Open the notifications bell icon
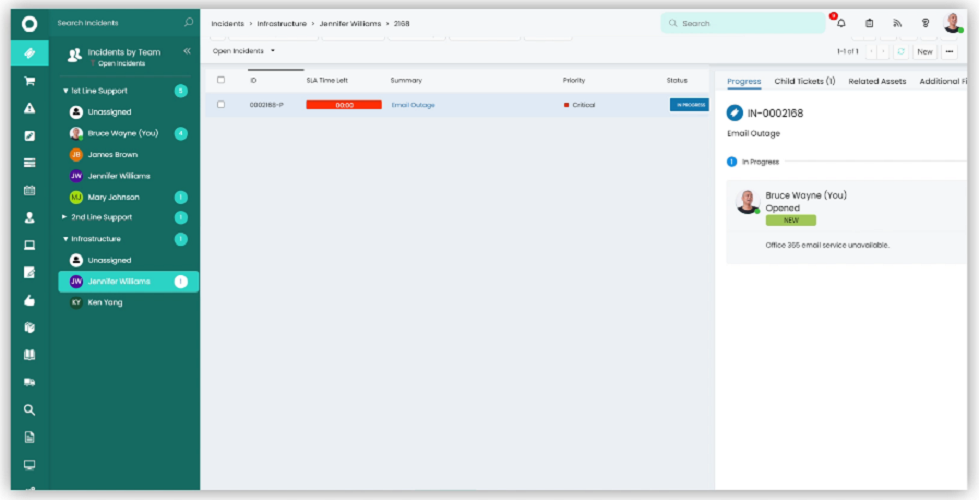The height and width of the screenshot is (500, 979). [x=841, y=23]
